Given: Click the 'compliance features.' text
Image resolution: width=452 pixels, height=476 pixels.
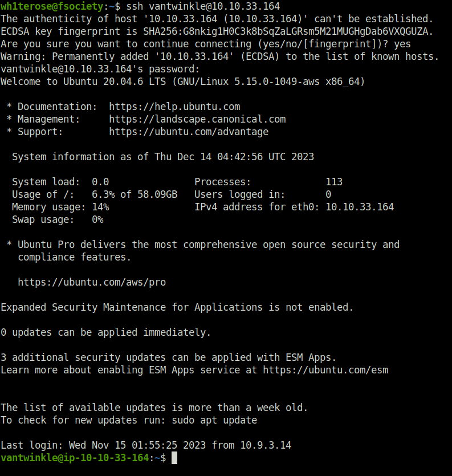Looking at the screenshot, I should (74, 257).
